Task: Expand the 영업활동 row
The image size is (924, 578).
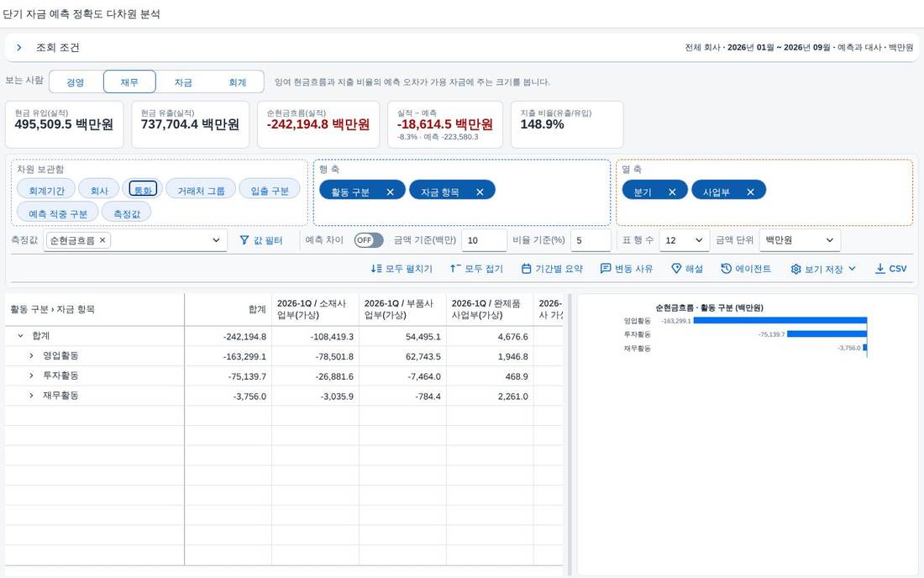Action: point(31,356)
